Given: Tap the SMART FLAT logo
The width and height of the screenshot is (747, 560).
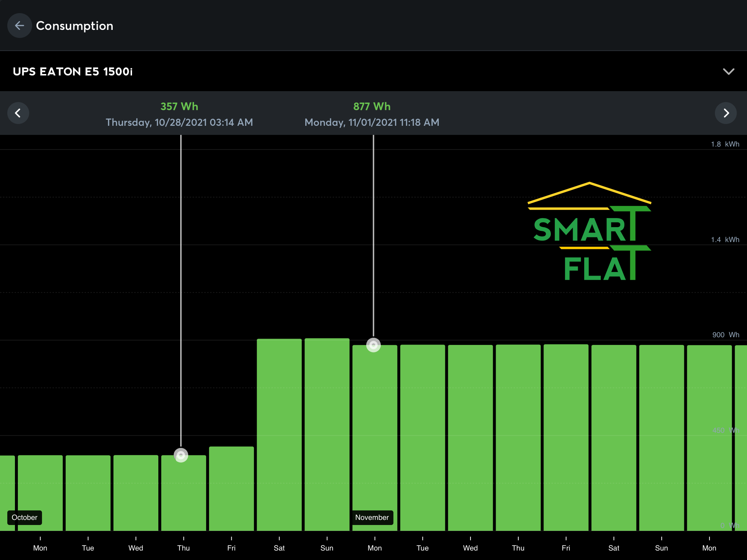Looking at the screenshot, I should [x=589, y=232].
